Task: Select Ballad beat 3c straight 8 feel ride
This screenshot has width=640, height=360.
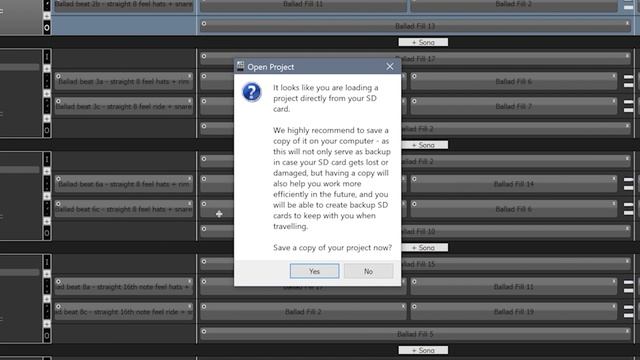Action: click(x=123, y=107)
